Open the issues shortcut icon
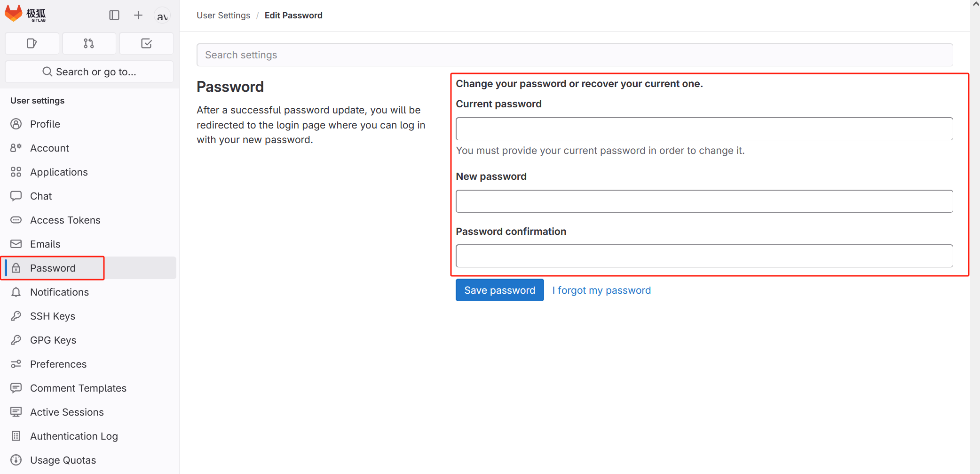Image resolution: width=980 pixels, height=474 pixels. coord(32,43)
